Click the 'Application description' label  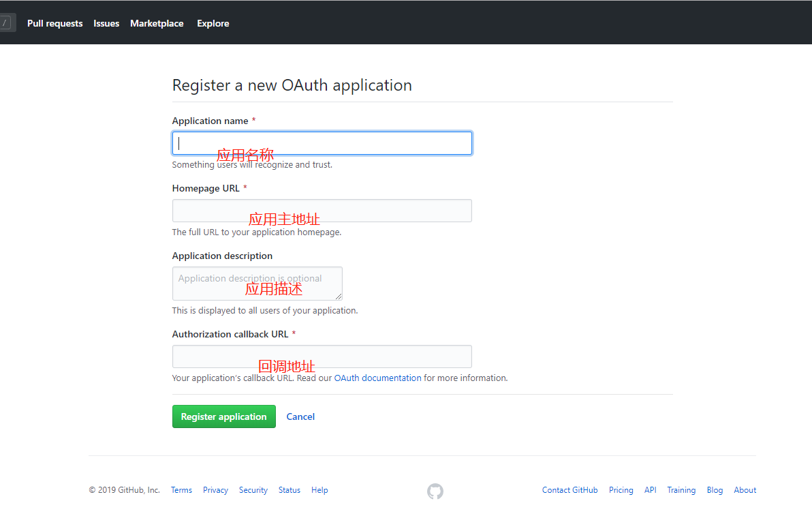tap(222, 256)
